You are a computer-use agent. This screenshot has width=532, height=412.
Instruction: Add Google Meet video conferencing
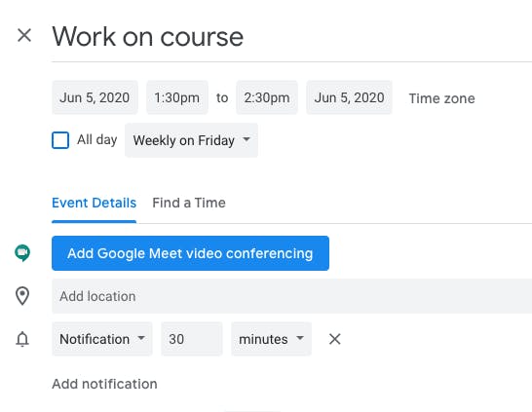[190, 253]
